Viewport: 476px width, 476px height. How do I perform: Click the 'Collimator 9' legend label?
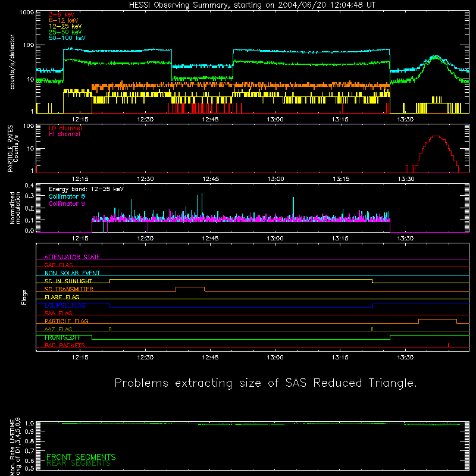(67, 203)
